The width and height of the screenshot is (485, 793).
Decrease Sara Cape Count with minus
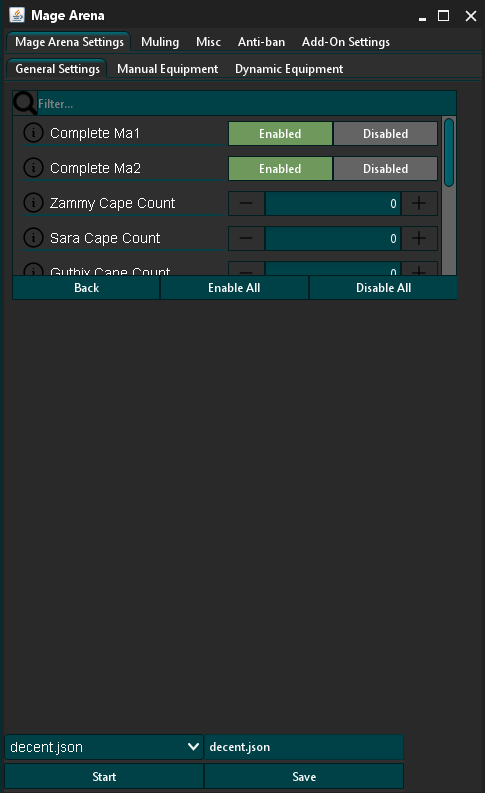click(x=246, y=238)
